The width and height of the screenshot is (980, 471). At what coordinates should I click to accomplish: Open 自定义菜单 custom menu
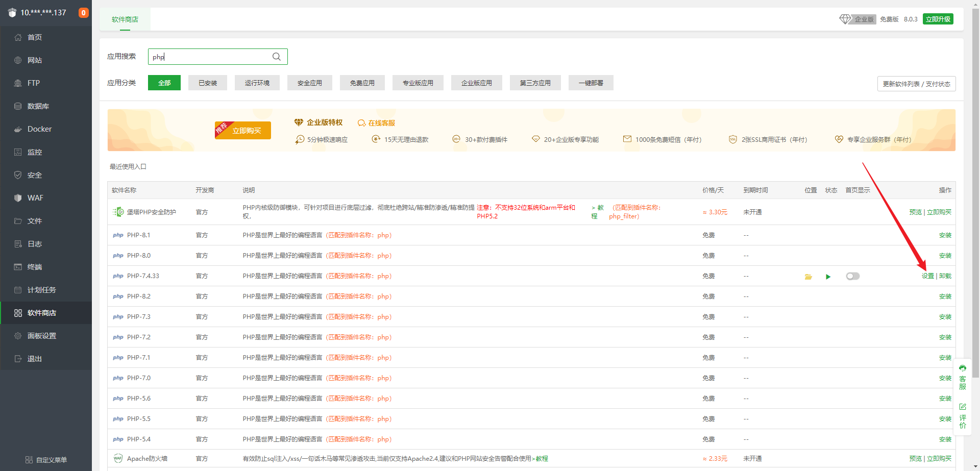pos(46,460)
